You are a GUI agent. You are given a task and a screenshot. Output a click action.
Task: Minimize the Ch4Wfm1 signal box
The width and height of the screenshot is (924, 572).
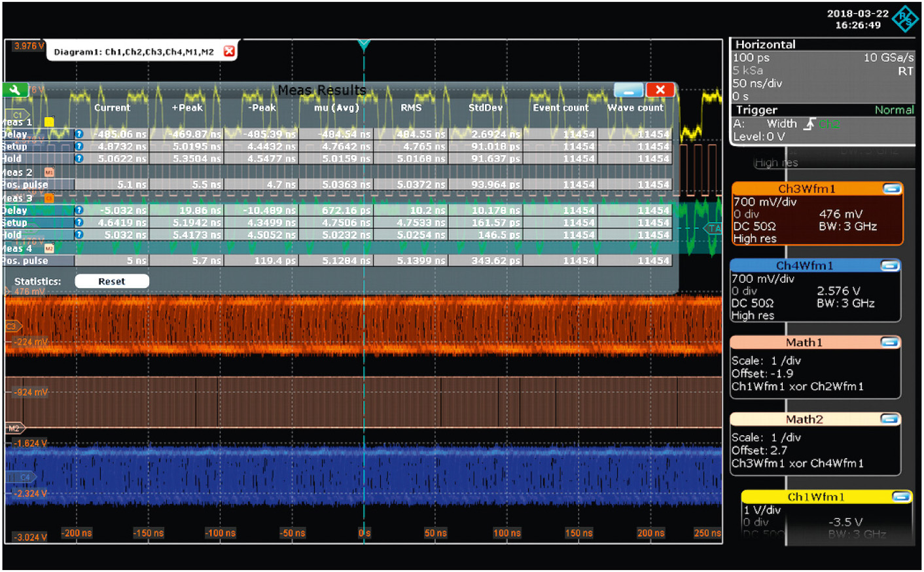pos(889,266)
